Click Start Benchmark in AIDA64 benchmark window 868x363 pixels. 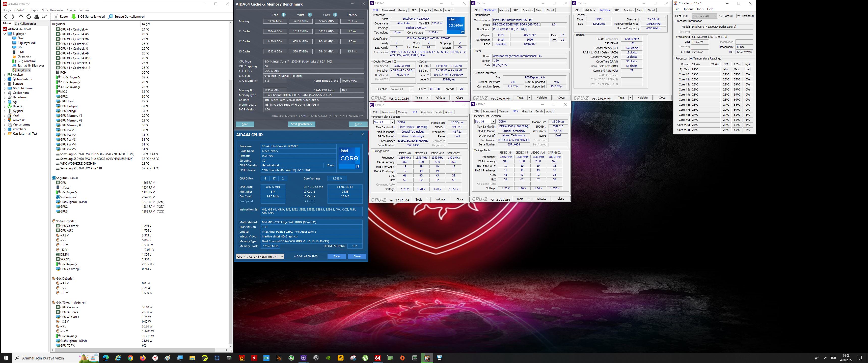tap(302, 124)
